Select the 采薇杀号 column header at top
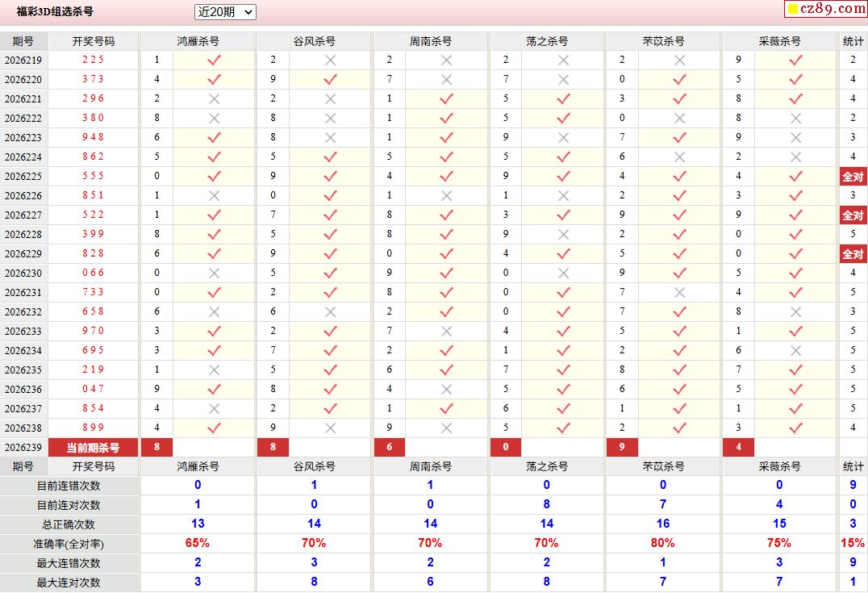 pos(779,41)
